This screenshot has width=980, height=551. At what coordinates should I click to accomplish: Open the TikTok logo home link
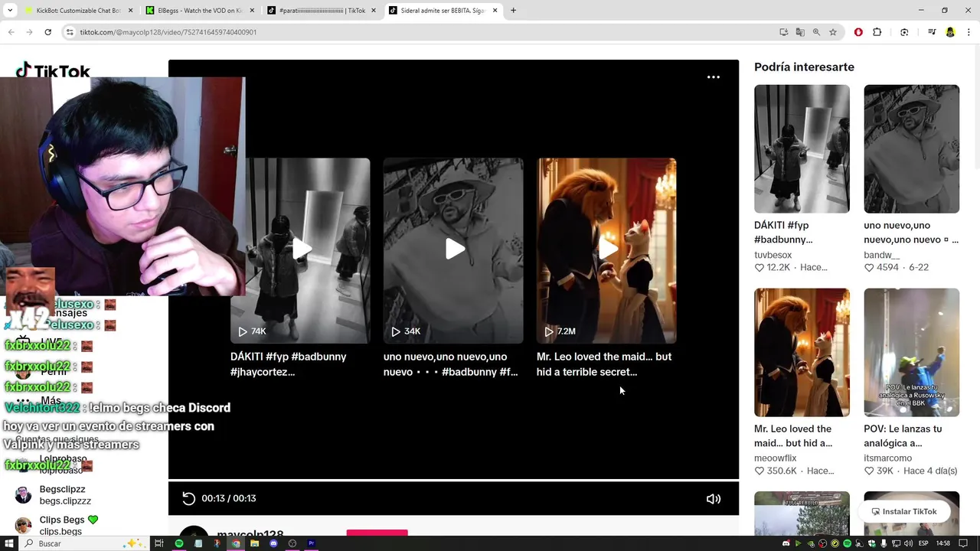(x=53, y=70)
